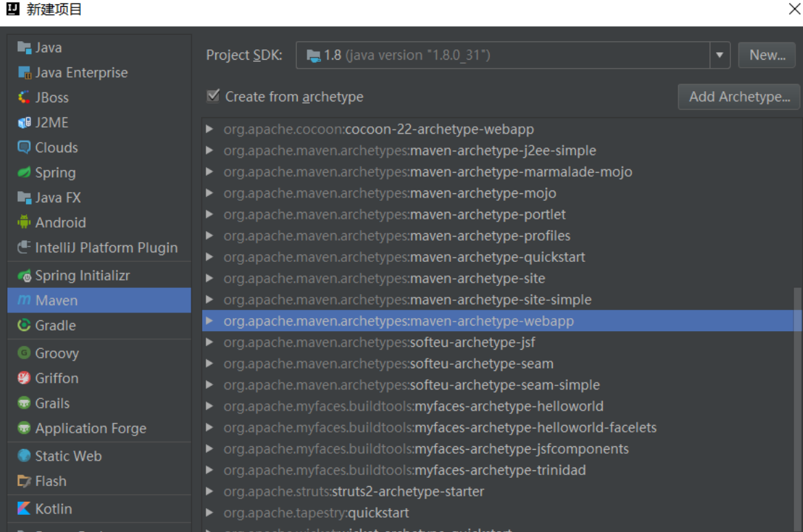803x532 pixels.
Task: Select maven-archetype-site row
Action: (498, 278)
